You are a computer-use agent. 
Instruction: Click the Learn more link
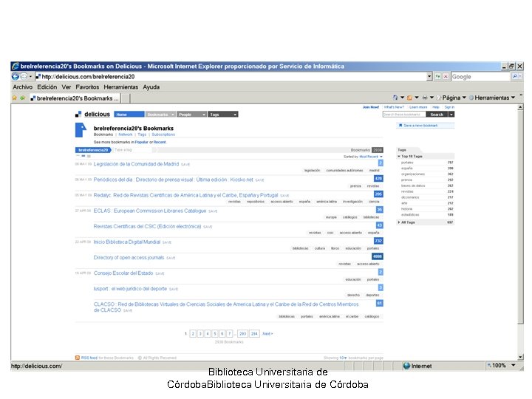click(x=418, y=107)
